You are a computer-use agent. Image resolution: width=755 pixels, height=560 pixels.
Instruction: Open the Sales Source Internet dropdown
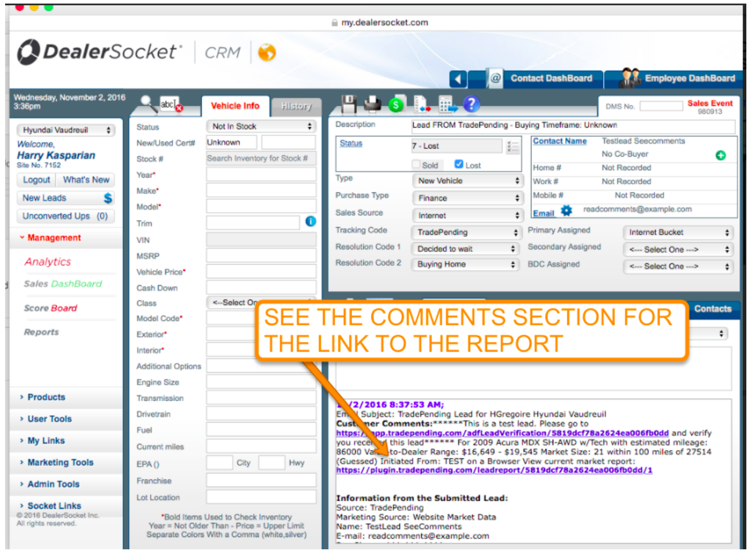pyautogui.click(x=467, y=216)
